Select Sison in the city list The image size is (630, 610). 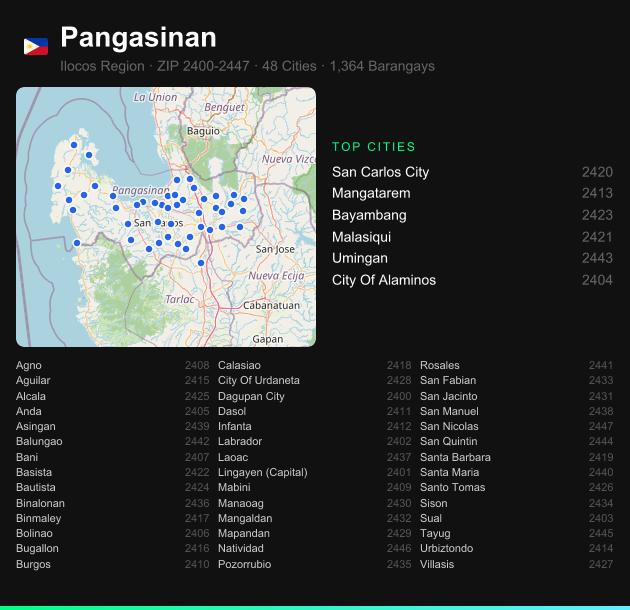click(x=517, y=503)
